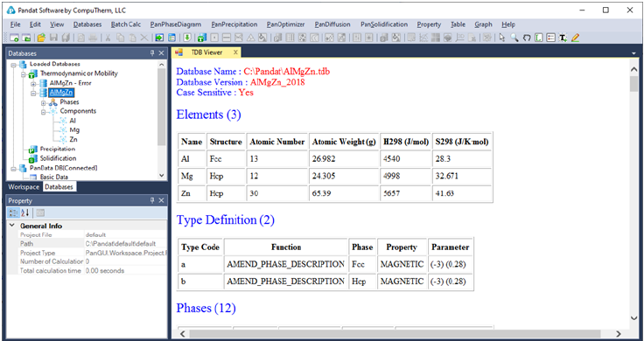The height and width of the screenshot is (341, 644).
Task: Select the Al component in tree
Action: [x=73, y=121]
